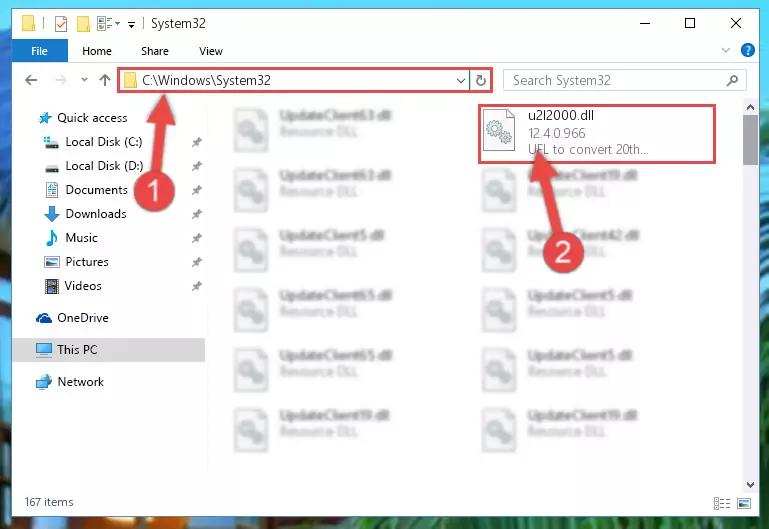Screen dimensions: 769x529
Task: Open Documents in the sidebar
Action: [96, 190]
